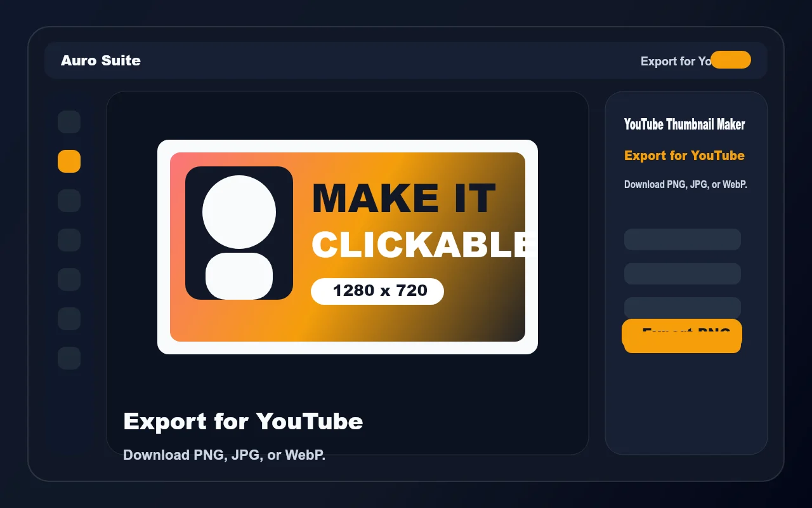Click the third empty field above Export PNG
812x508 pixels.
pos(683,308)
